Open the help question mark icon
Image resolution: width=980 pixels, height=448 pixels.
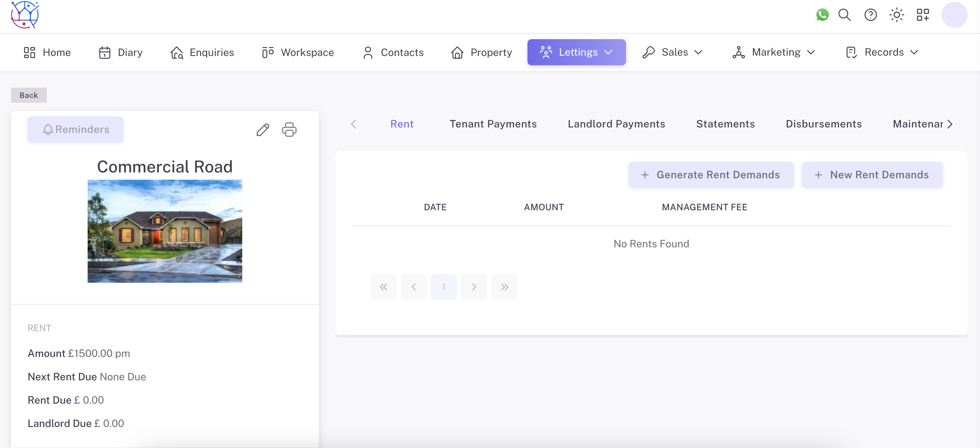[870, 15]
